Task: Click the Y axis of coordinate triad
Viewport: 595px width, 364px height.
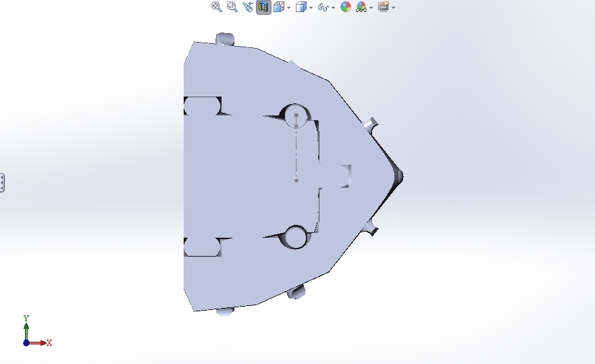Action: point(26,327)
